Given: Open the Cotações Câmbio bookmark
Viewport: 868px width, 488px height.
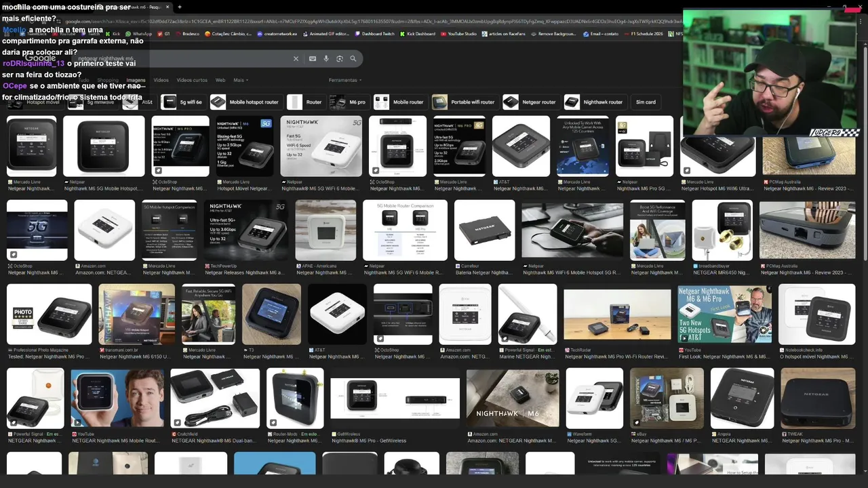Looking at the screenshot, I should pos(228,33).
